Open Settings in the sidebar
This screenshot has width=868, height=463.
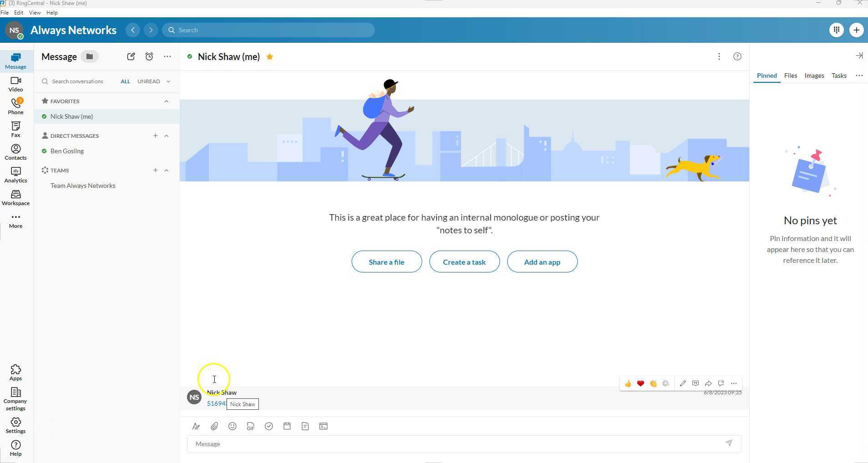click(15, 426)
